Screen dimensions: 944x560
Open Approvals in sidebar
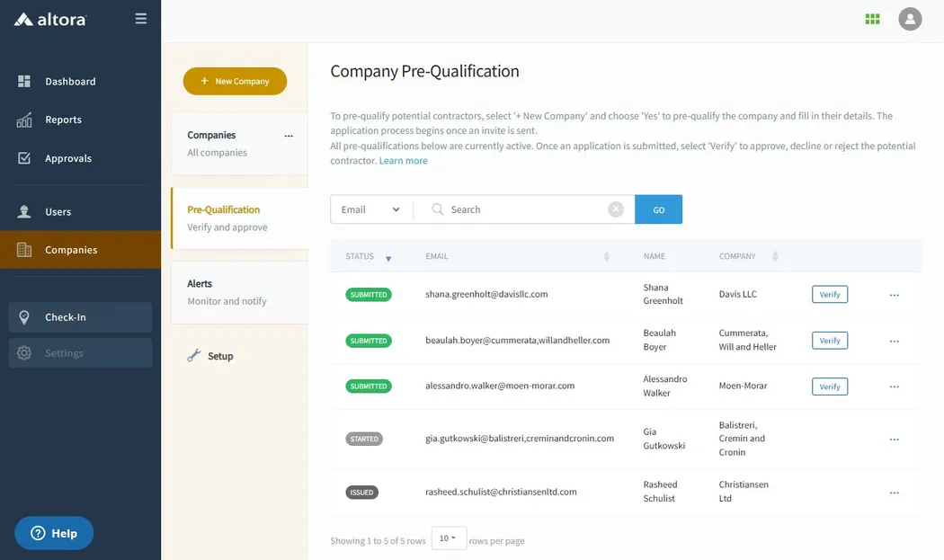click(68, 158)
